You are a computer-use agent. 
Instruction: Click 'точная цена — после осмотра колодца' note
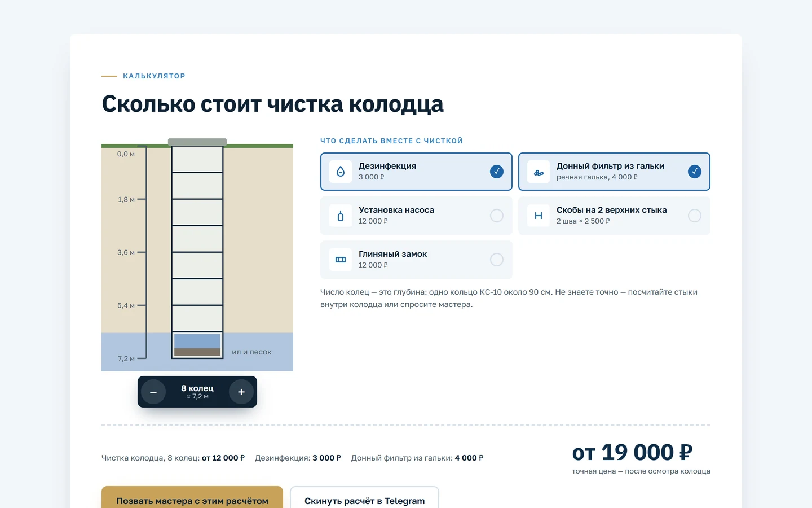(x=641, y=471)
